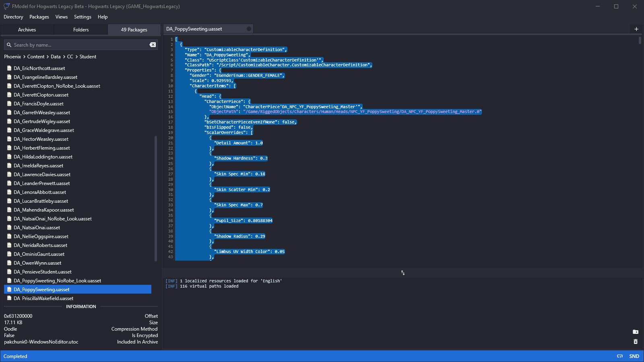Select DA_HildaLoddington.uasset file
Viewport: 644px width, 362px height.
coord(78,157)
